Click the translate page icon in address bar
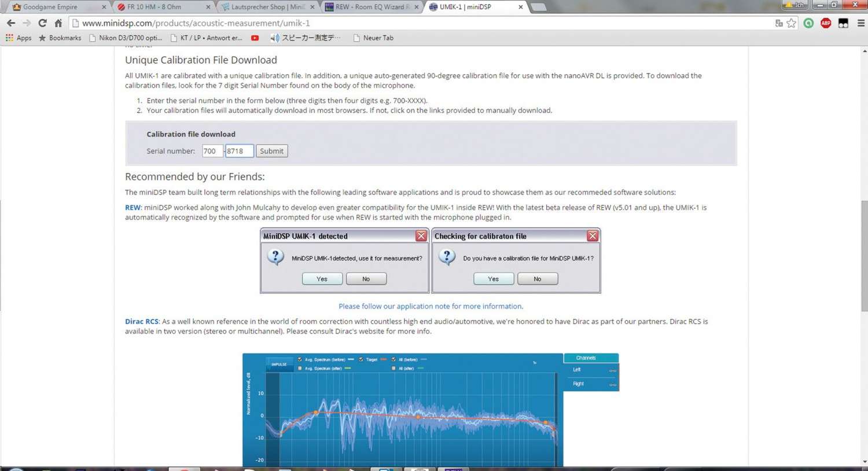 779,23
